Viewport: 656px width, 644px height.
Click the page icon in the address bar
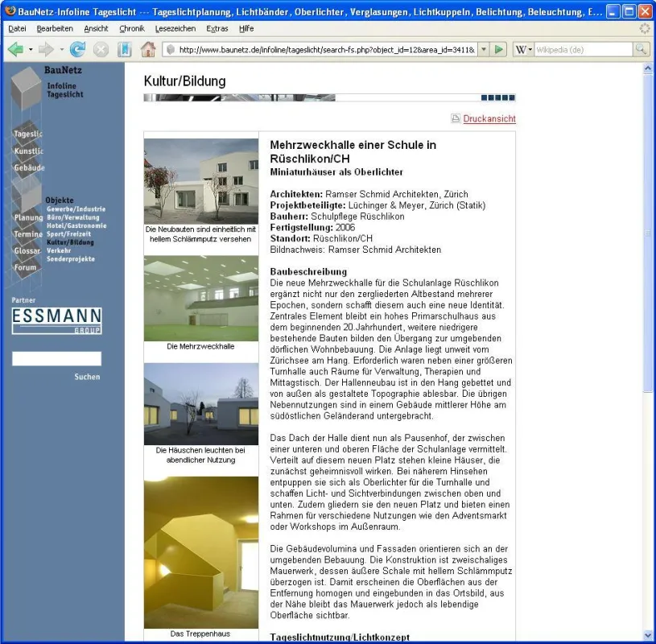[171, 49]
